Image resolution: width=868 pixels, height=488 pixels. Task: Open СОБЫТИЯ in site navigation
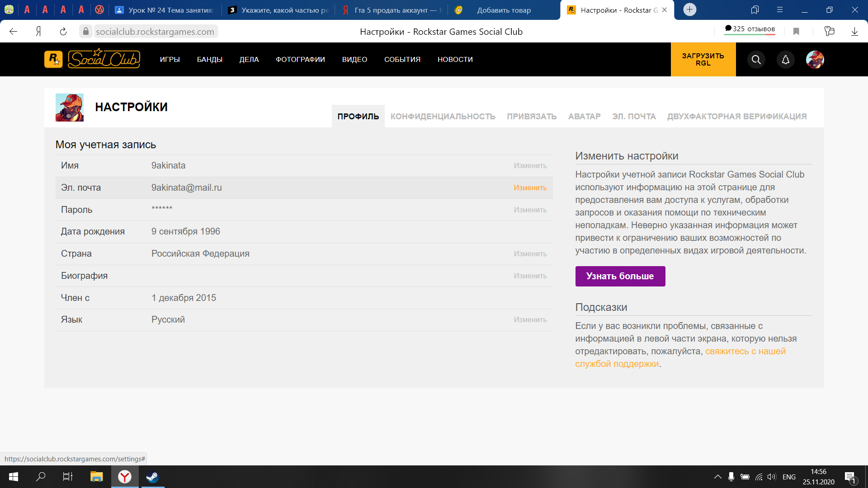point(402,59)
